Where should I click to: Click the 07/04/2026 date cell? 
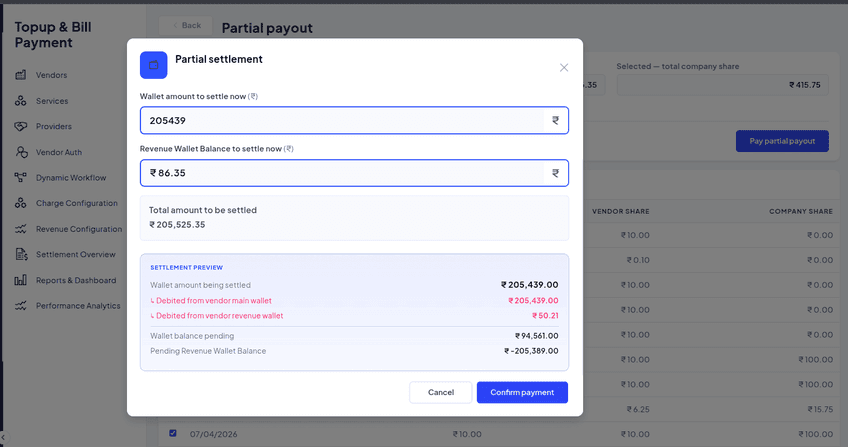(214, 434)
